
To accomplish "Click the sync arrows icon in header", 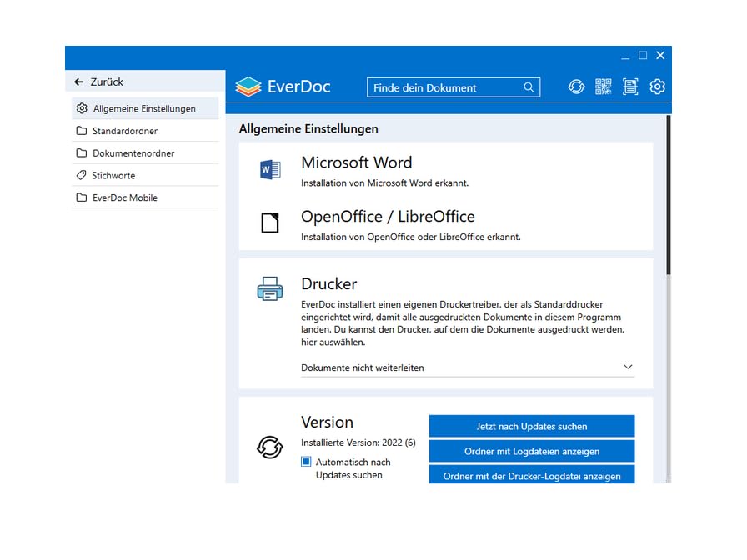I will click(x=576, y=87).
